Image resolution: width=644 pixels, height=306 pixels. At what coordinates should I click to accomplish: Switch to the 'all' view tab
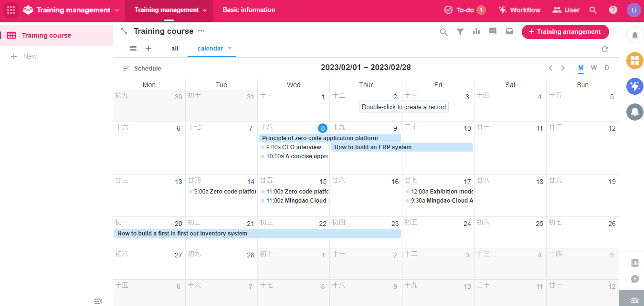point(175,48)
